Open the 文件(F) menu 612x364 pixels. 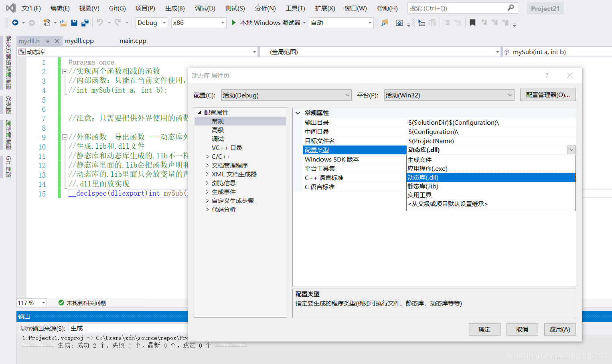(31, 8)
